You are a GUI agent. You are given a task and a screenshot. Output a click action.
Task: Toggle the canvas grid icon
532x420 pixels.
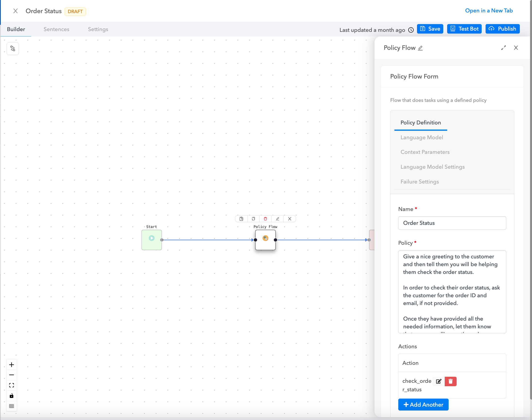point(11,406)
